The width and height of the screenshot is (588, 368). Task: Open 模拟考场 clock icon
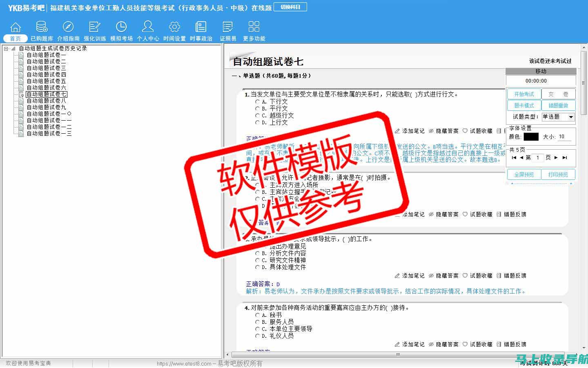click(x=121, y=27)
